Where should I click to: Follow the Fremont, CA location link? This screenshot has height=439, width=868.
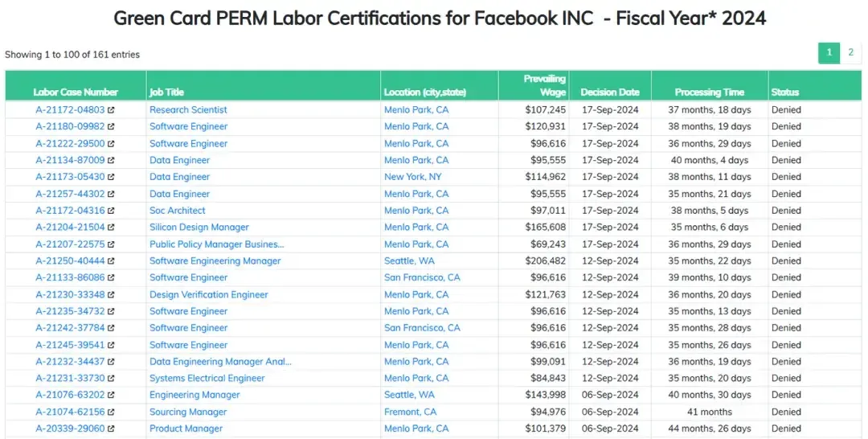click(x=410, y=412)
